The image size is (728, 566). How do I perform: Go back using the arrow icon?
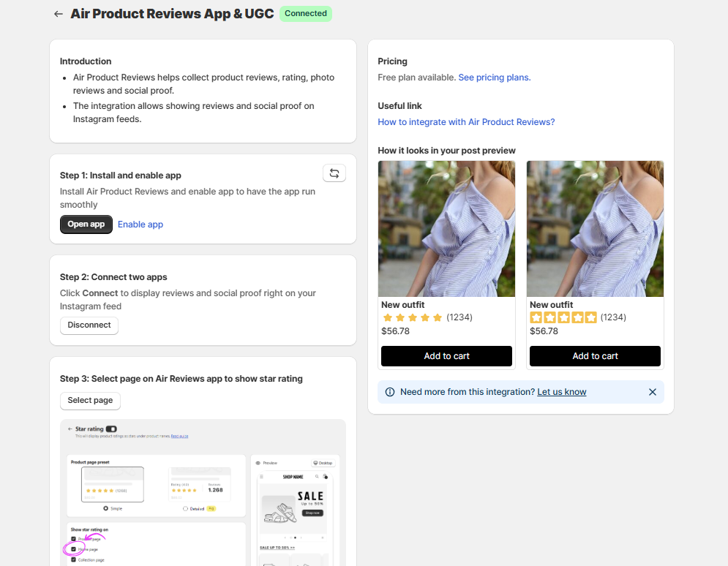pyautogui.click(x=58, y=14)
